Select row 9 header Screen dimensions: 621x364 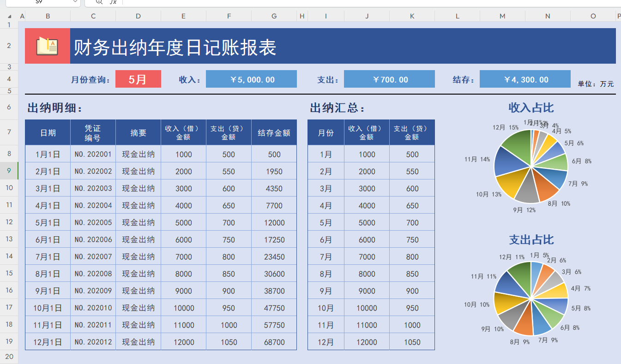point(9,171)
